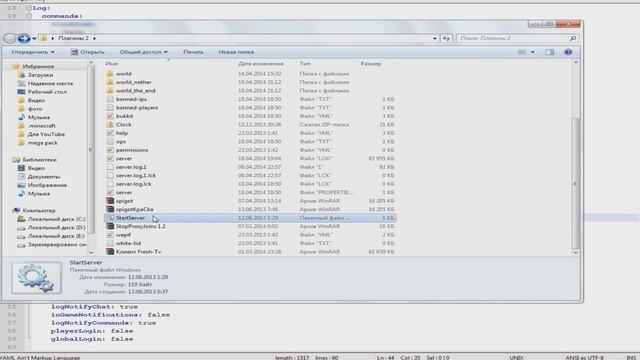Image resolution: width=640 pixels, height=360 pixels.
Task: Select the bukkit YML file icon
Action: pos(110,116)
